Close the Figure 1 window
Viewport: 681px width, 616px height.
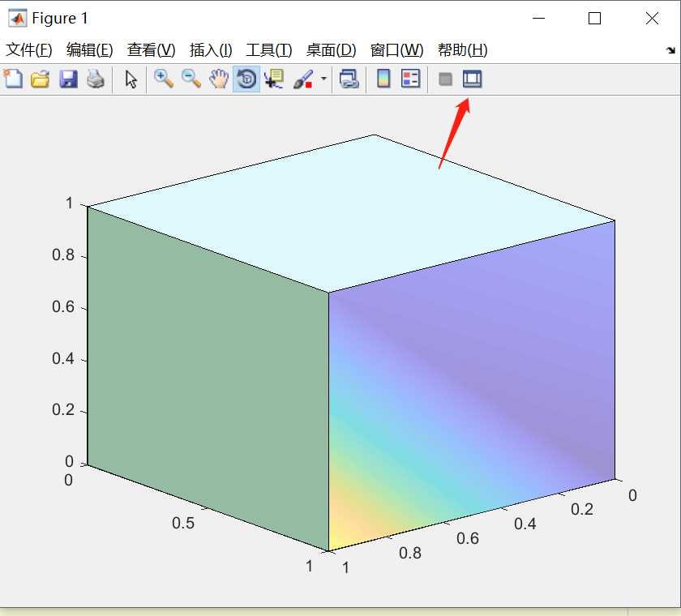click(x=652, y=18)
